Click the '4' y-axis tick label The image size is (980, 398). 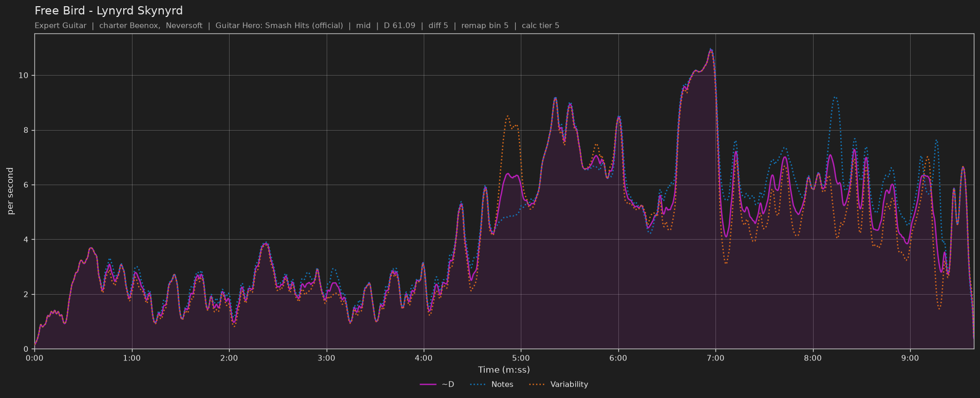[26, 240]
